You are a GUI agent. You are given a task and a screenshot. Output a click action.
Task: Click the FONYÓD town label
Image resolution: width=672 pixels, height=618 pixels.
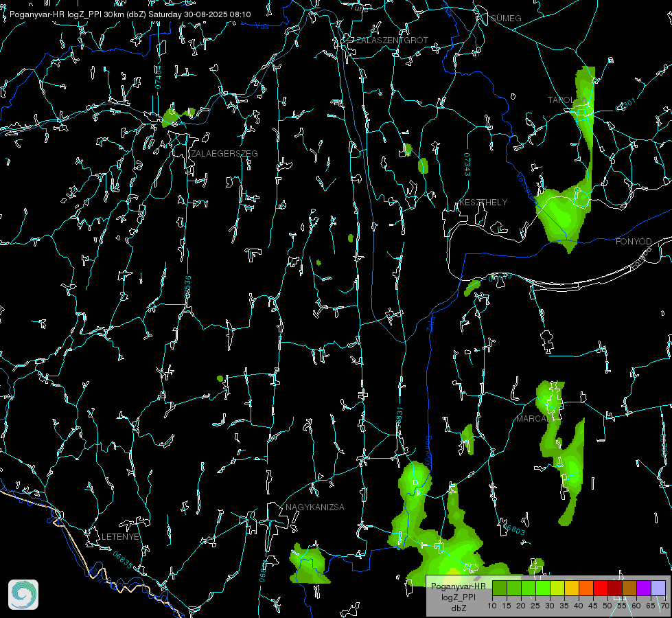tap(634, 242)
